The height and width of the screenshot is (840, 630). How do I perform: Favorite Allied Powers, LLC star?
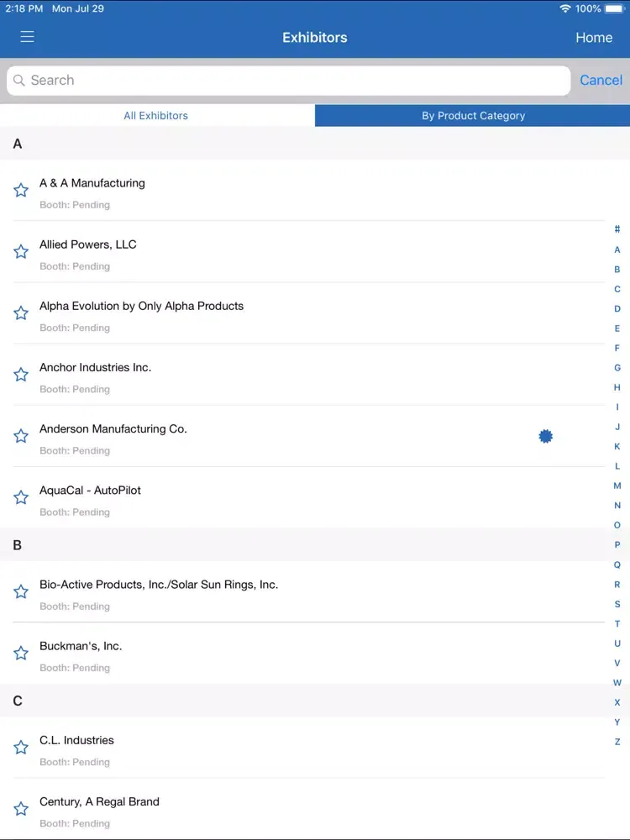(x=21, y=252)
